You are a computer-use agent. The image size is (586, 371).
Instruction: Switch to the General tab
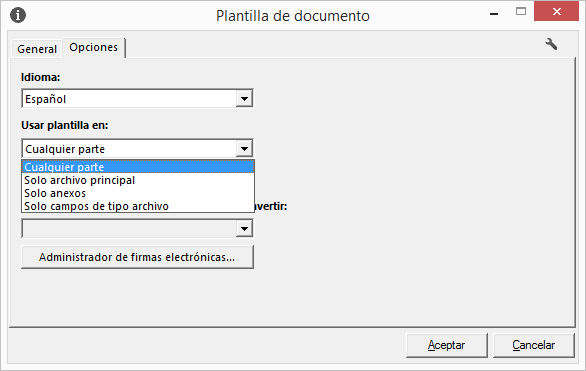point(37,49)
